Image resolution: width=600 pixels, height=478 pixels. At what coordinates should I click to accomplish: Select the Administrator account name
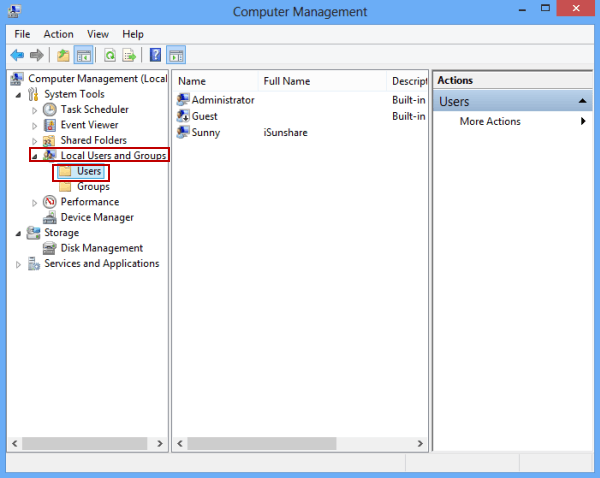(x=223, y=100)
